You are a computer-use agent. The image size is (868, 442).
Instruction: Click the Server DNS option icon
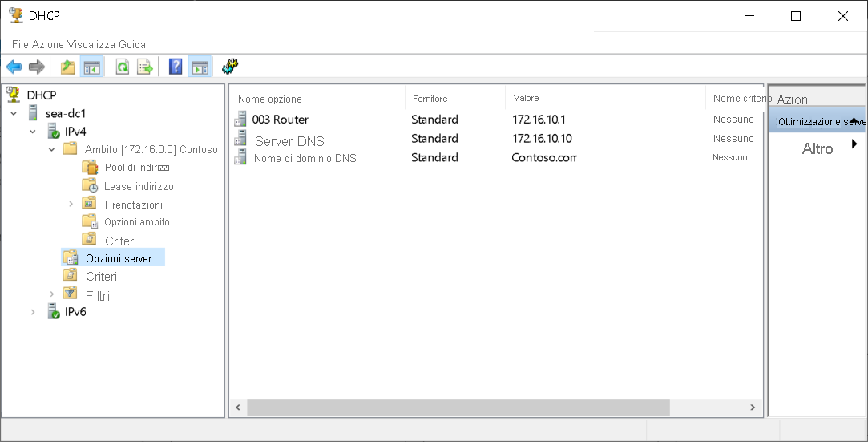[x=240, y=138]
